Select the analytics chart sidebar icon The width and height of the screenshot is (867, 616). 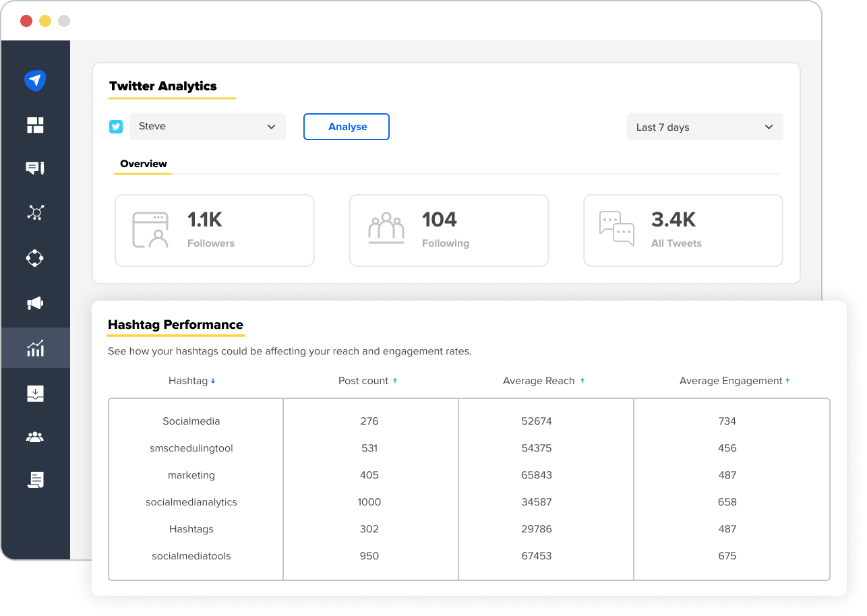35,348
